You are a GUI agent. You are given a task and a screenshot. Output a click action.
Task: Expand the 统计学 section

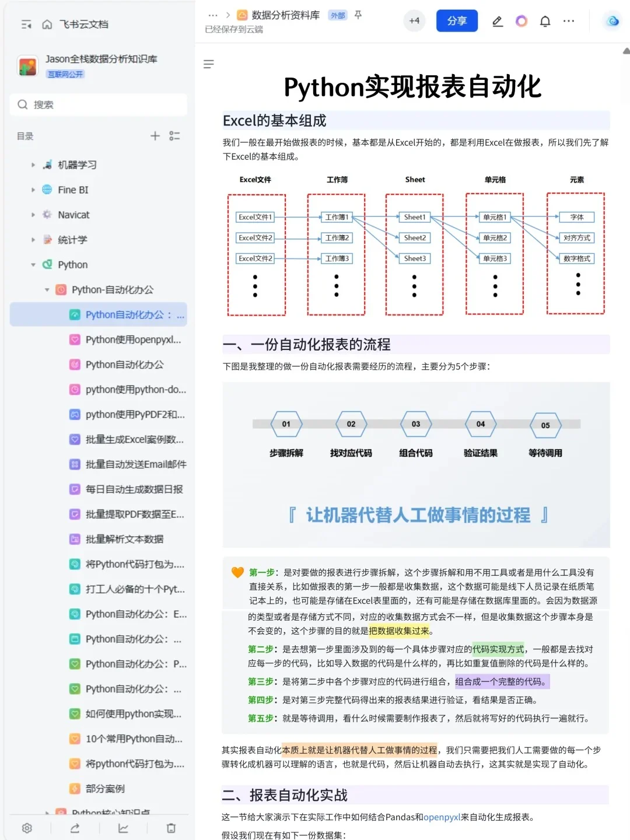tap(33, 239)
